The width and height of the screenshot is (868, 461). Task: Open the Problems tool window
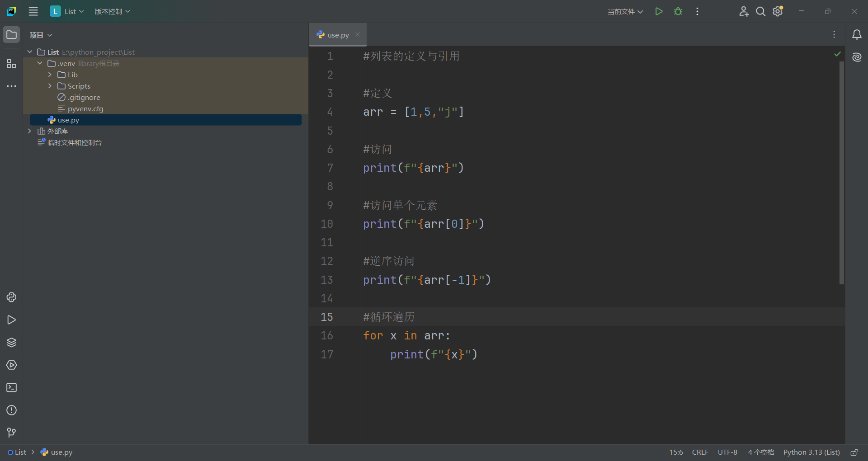(x=11, y=410)
